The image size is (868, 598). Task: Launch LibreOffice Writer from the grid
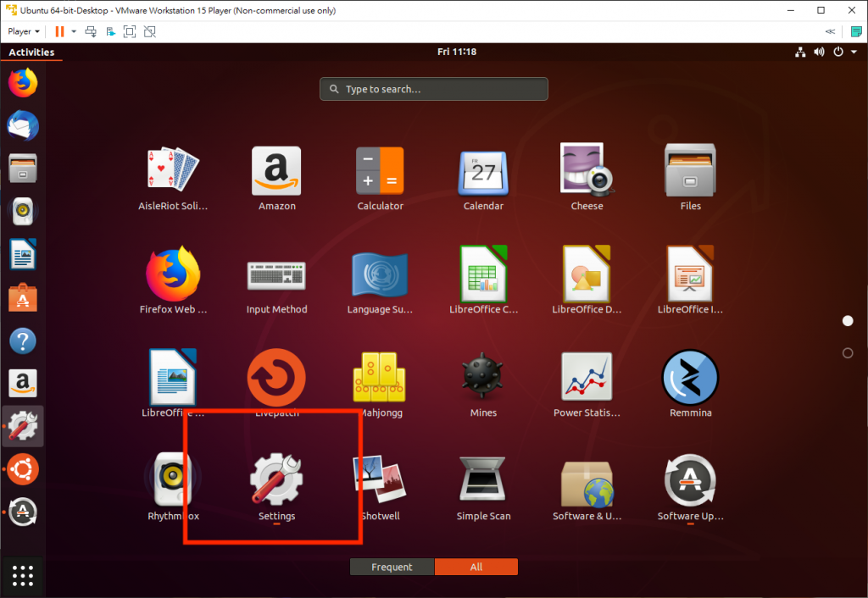coord(173,384)
